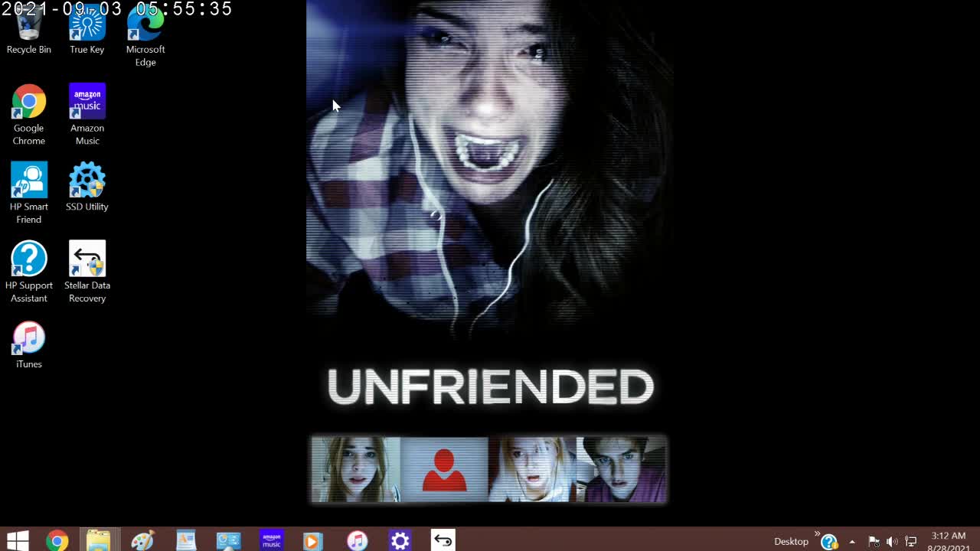Open the document editor taskbar icon
This screenshot has height=551, width=980.
click(x=186, y=541)
